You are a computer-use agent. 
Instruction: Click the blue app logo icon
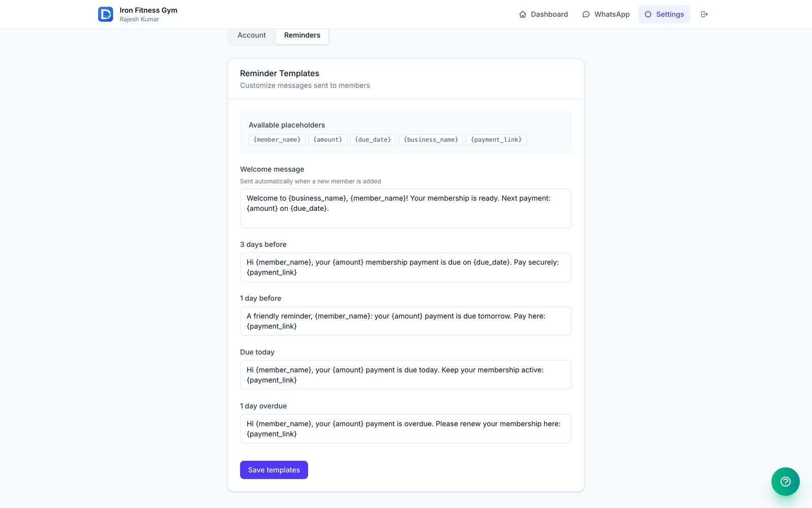pos(106,14)
